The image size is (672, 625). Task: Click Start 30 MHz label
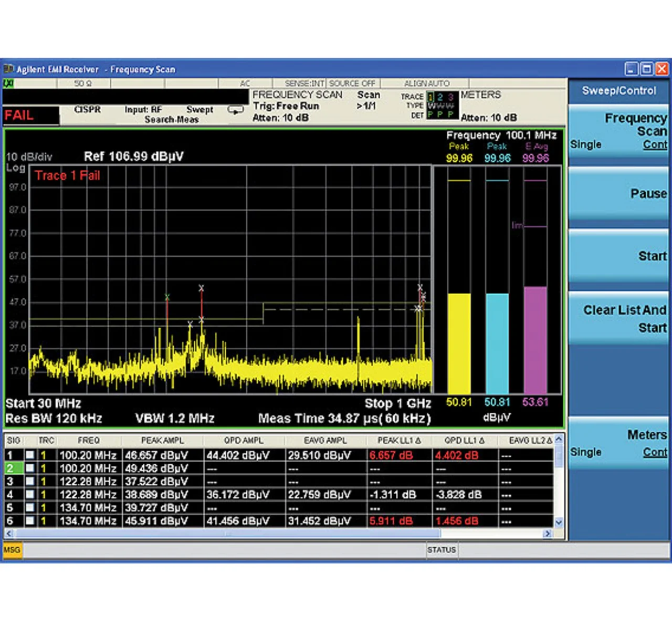coord(43,403)
